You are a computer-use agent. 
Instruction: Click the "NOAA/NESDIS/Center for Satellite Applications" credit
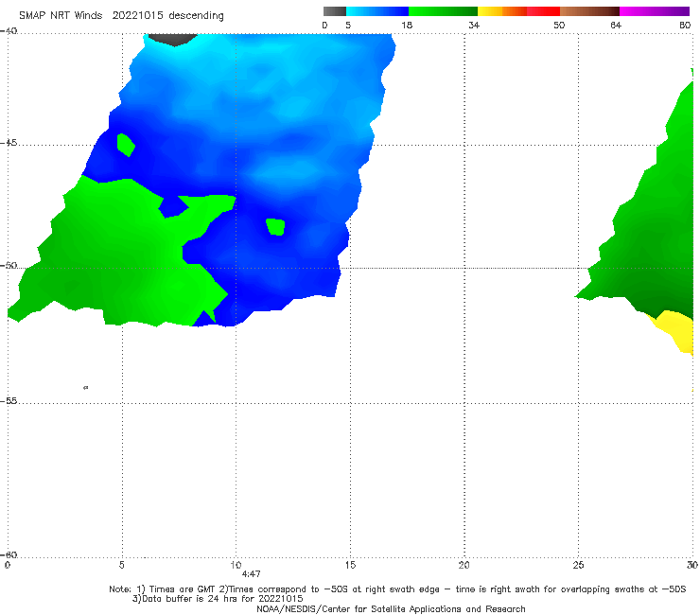[x=391, y=609]
